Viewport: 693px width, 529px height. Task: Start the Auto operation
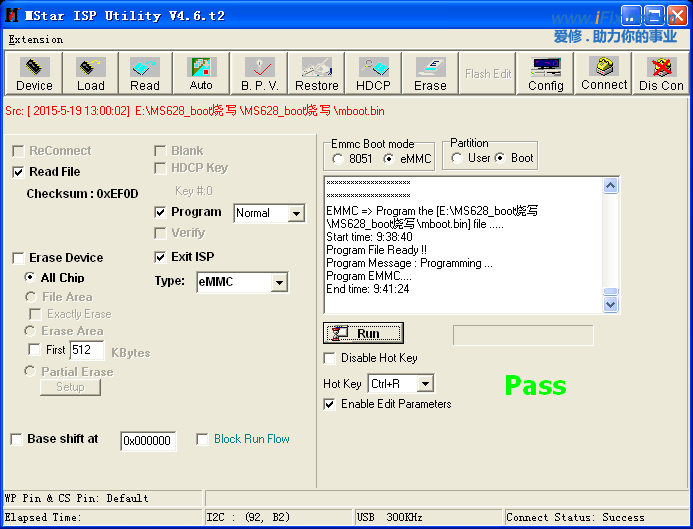201,74
